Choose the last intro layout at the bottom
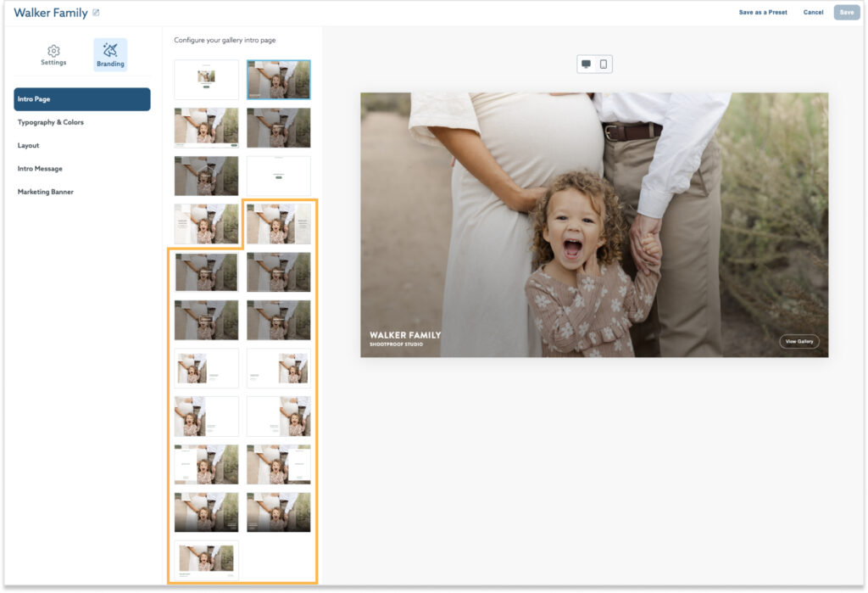Viewport: 868px width, 593px height. (206, 559)
